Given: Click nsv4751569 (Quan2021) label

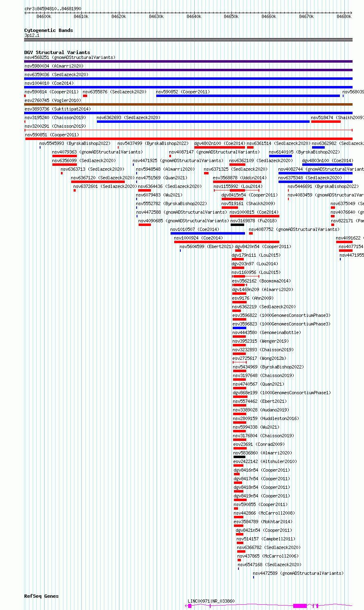Looking at the screenshot, I should pyautogui.click(x=162, y=178).
